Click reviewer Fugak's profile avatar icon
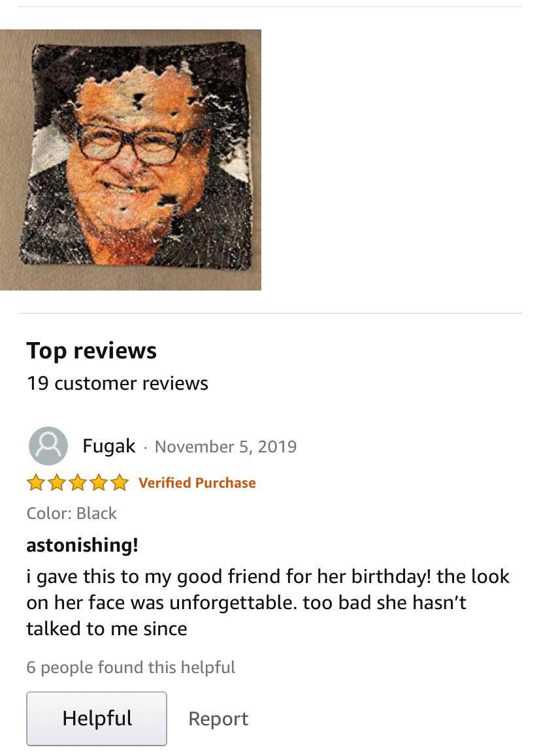This screenshot has width=541, height=756. [48, 446]
